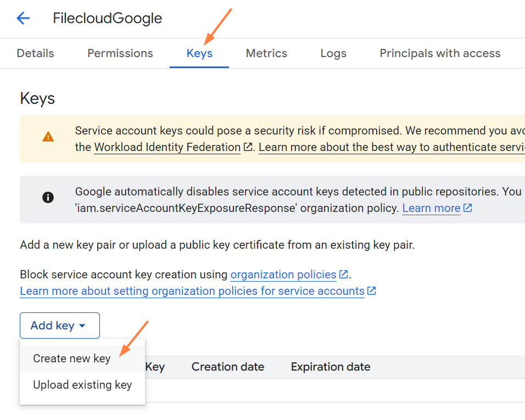This screenshot has height=420, width=525.
Task: Expand the Add key dropdown button
Action: [x=59, y=326]
